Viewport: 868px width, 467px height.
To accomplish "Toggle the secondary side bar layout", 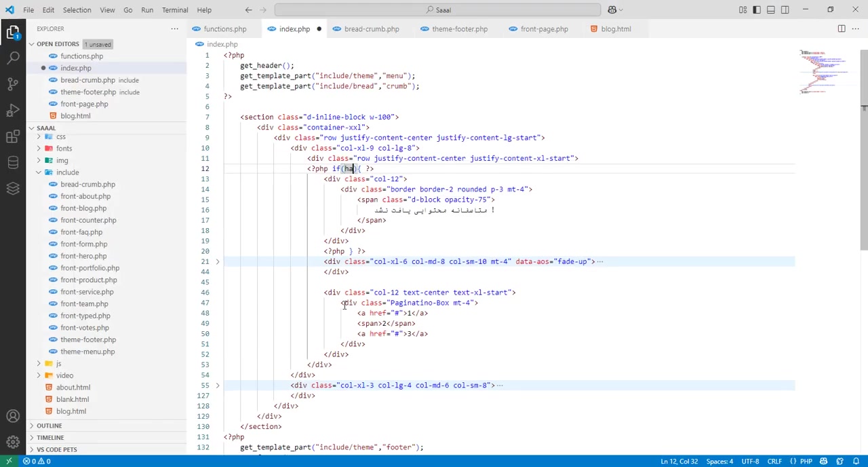I will [x=785, y=10].
